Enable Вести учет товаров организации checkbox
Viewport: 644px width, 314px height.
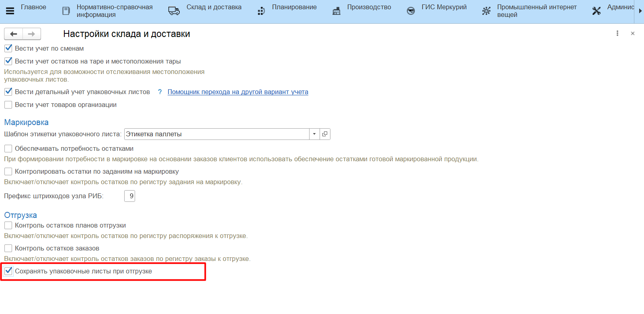[8, 105]
